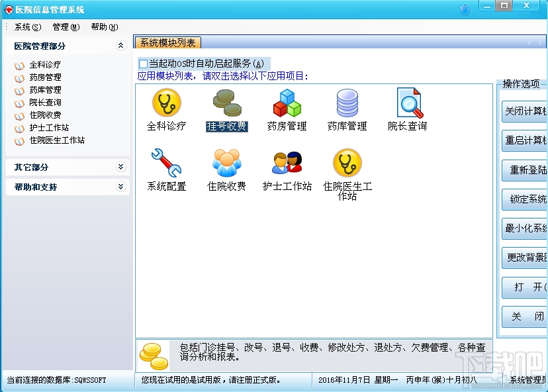Click status bar text 当前连接的数据库:SQWSSOFT
Viewport: 548px width, 392px height.
[x=57, y=380]
